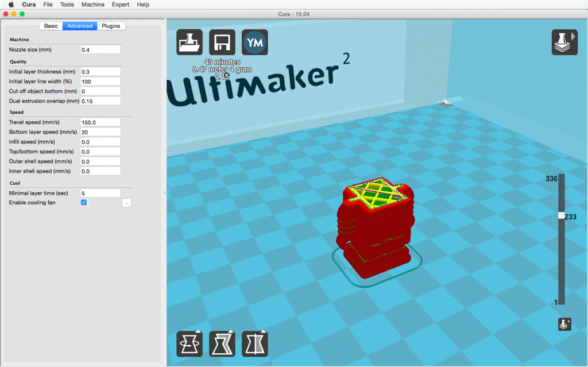Click the Minimal layer time field

[x=100, y=193]
